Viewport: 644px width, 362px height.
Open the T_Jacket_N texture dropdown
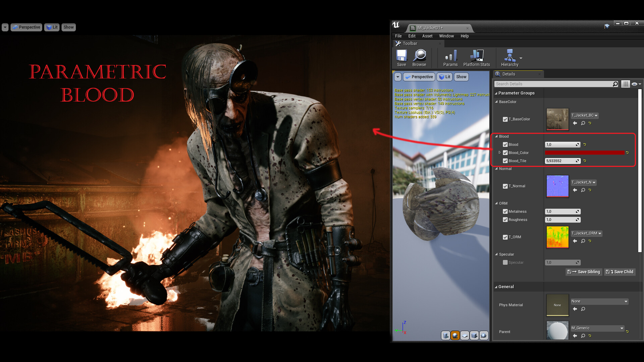coord(584,182)
